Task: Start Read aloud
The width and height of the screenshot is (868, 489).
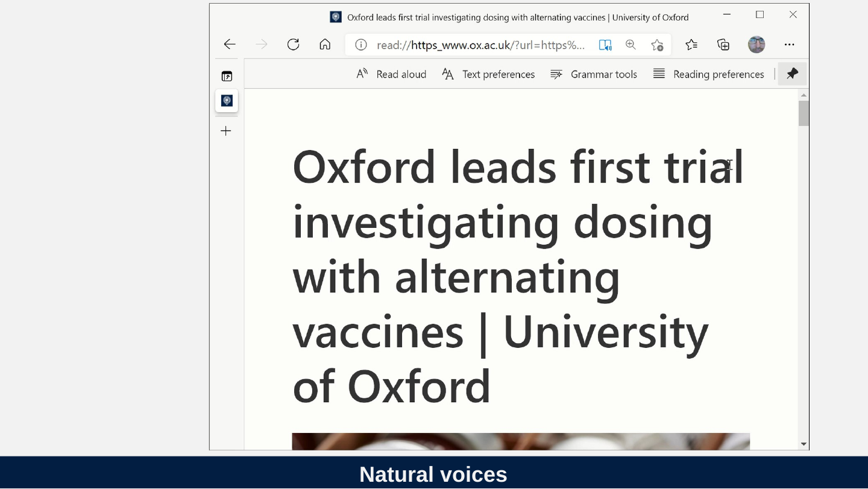Action: click(x=391, y=74)
